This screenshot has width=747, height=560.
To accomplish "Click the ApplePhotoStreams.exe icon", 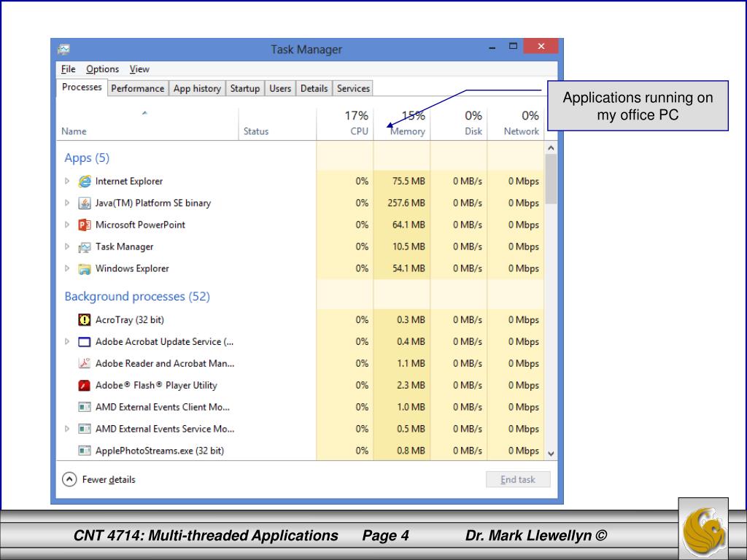I will 85,451.
